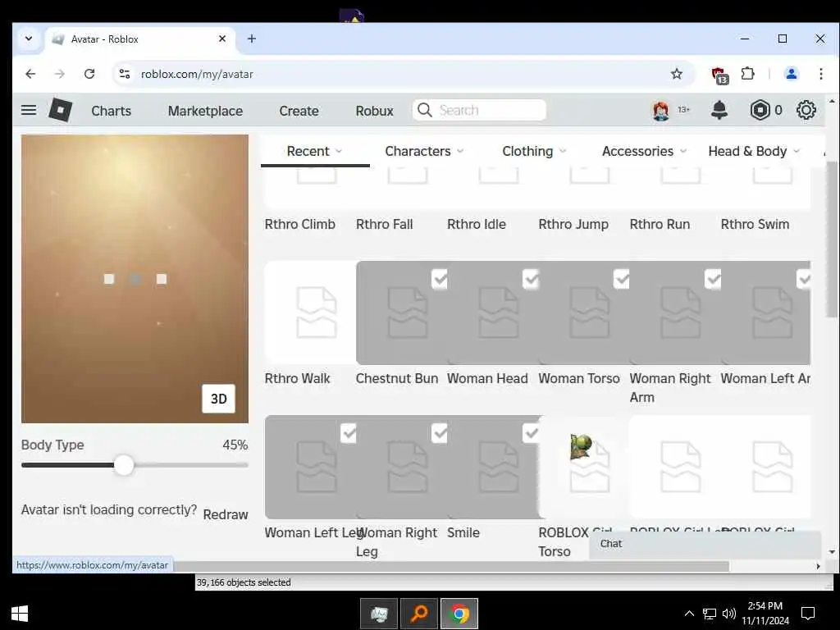The width and height of the screenshot is (840, 630).
Task: Click the page vertical scrollbar
Action: 832,241
